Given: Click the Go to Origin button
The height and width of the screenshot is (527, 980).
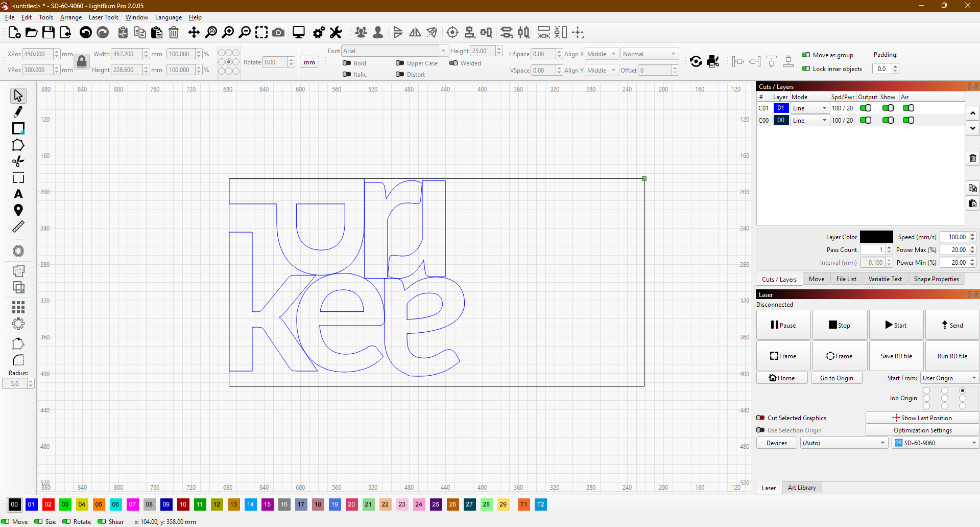Looking at the screenshot, I should (x=836, y=378).
